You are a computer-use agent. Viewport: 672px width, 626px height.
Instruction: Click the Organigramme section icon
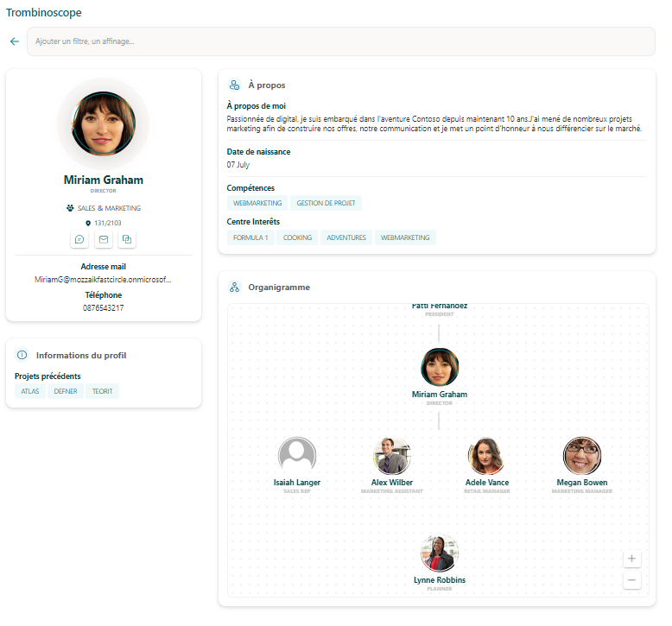point(234,287)
